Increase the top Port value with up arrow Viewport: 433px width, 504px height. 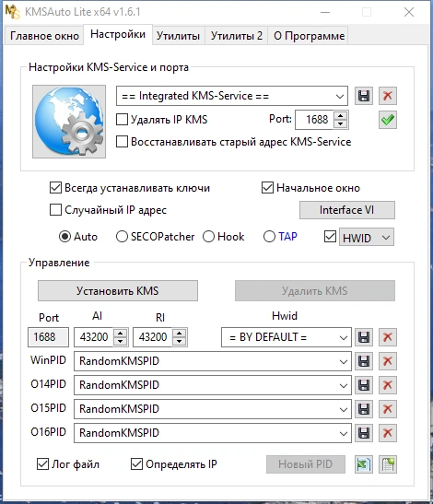pyautogui.click(x=341, y=116)
